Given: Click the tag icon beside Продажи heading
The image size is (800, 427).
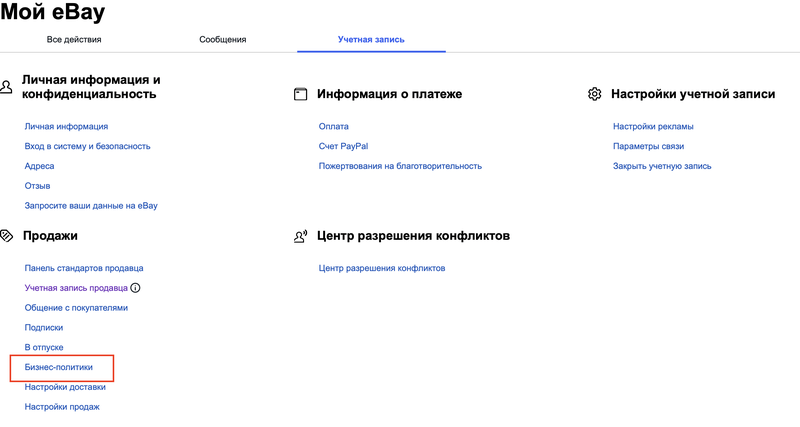Looking at the screenshot, I should [x=6, y=236].
